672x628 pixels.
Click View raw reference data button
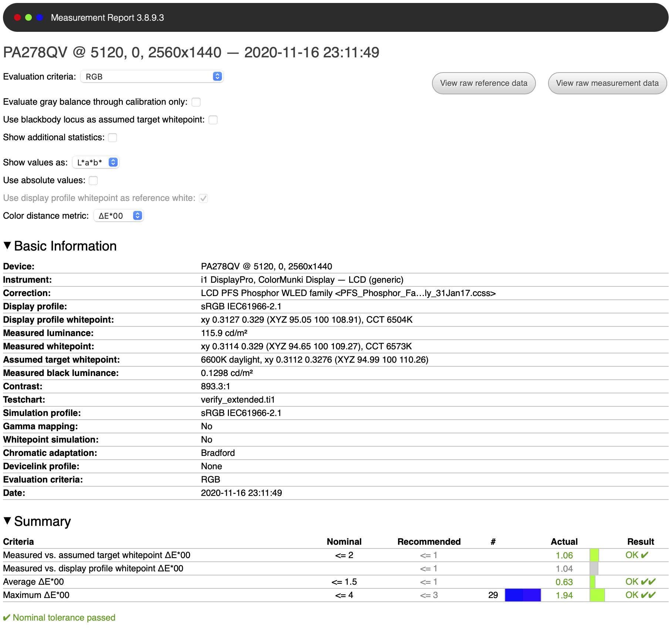coord(484,83)
